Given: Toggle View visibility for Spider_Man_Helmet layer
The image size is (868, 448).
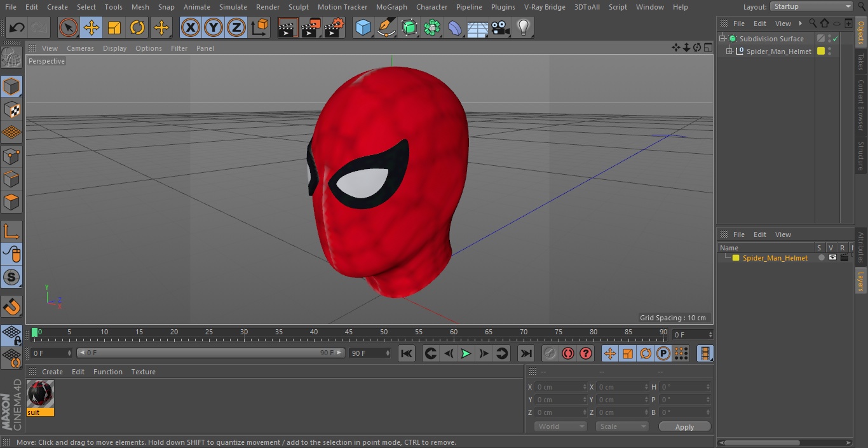Looking at the screenshot, I should [x=832, y=258].
